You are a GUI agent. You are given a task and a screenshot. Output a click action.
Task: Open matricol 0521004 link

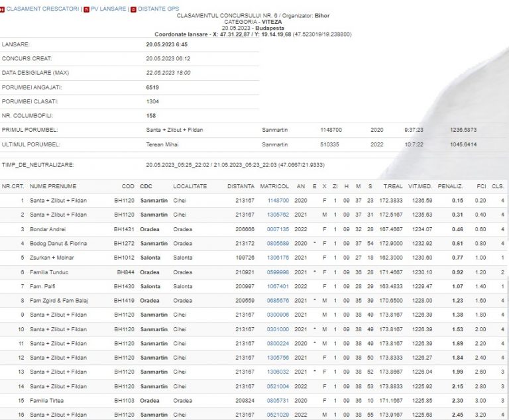278,387
